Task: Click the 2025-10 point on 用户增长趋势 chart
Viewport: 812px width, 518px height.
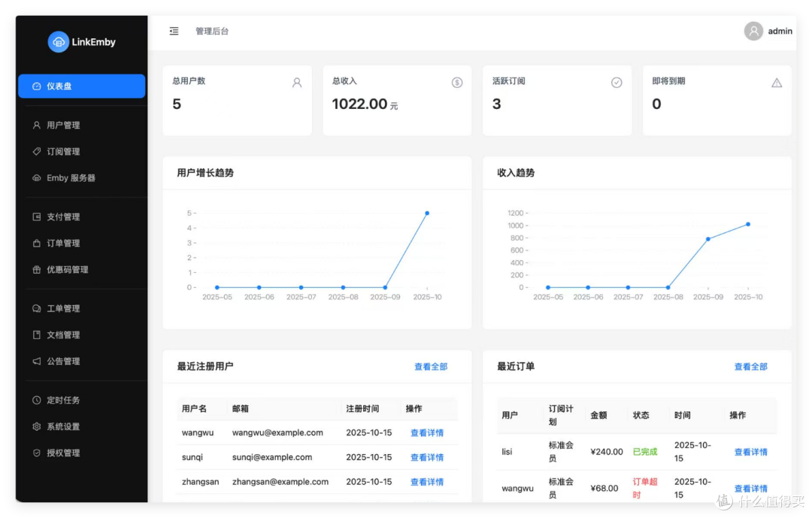Action: point(427,213)
